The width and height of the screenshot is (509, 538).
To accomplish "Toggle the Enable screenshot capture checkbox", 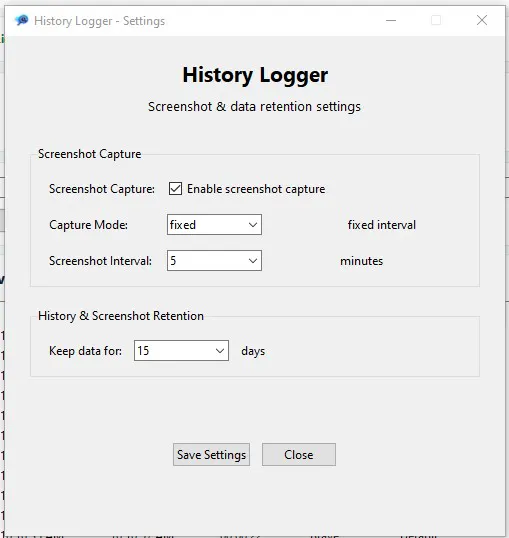I will point(175,189).
